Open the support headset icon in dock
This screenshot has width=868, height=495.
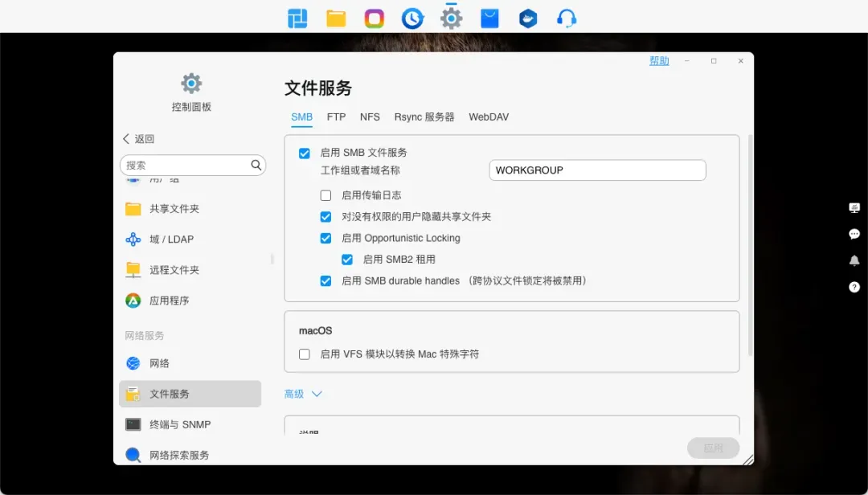click(x=567, y=18)
